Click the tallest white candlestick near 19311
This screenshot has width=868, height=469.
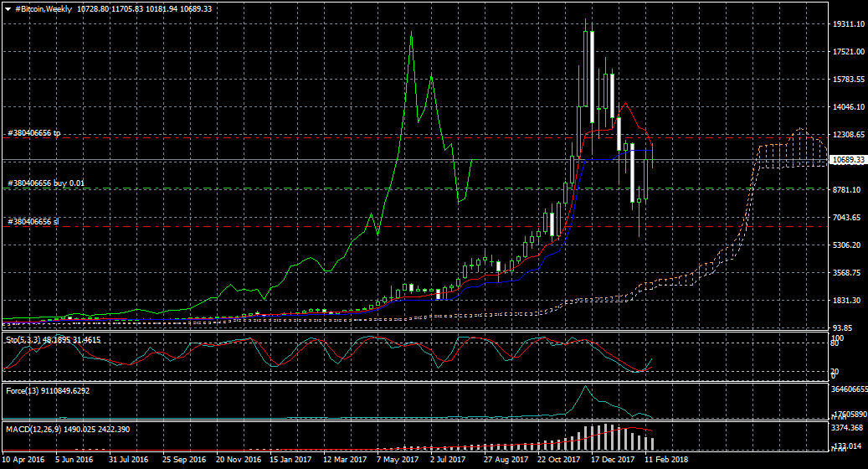point(592,75)
